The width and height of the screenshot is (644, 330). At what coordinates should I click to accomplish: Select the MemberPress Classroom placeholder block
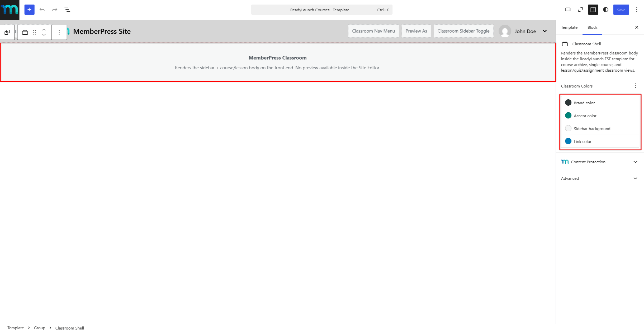(x=278, y=62)
